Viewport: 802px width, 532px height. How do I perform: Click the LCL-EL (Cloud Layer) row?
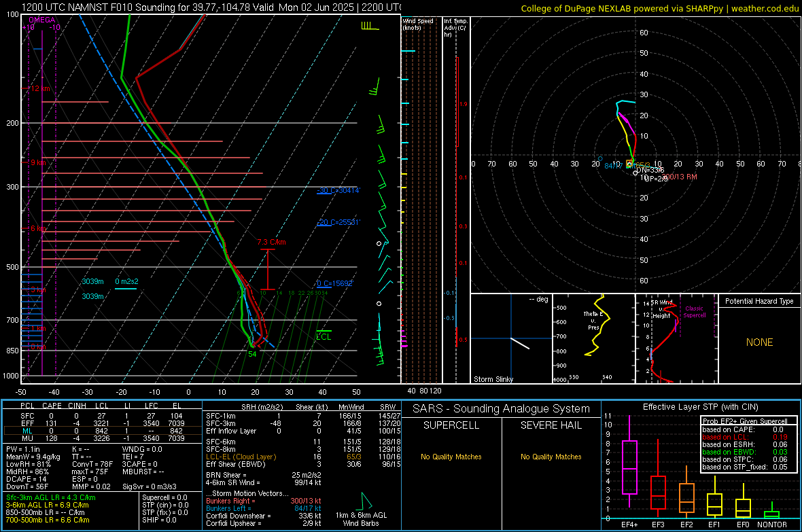[302, 457]
